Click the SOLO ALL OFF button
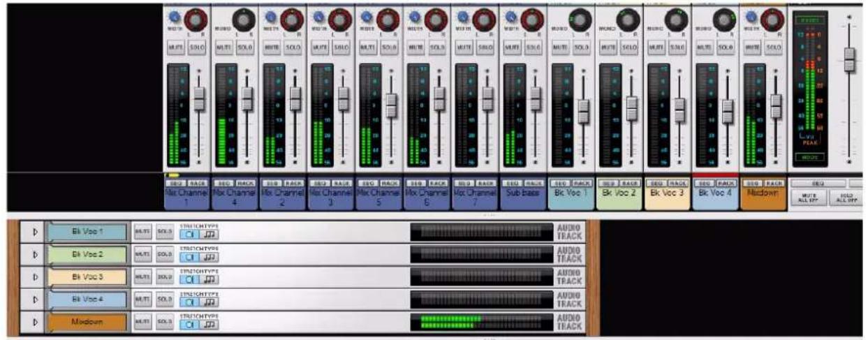This screenshot has height=340, width=868. [845, 198]
